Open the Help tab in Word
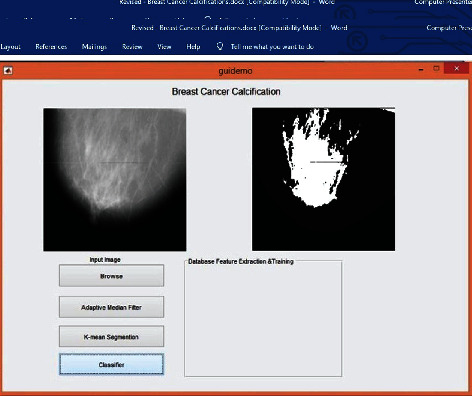473x396 pixels. tap(193, 47)
